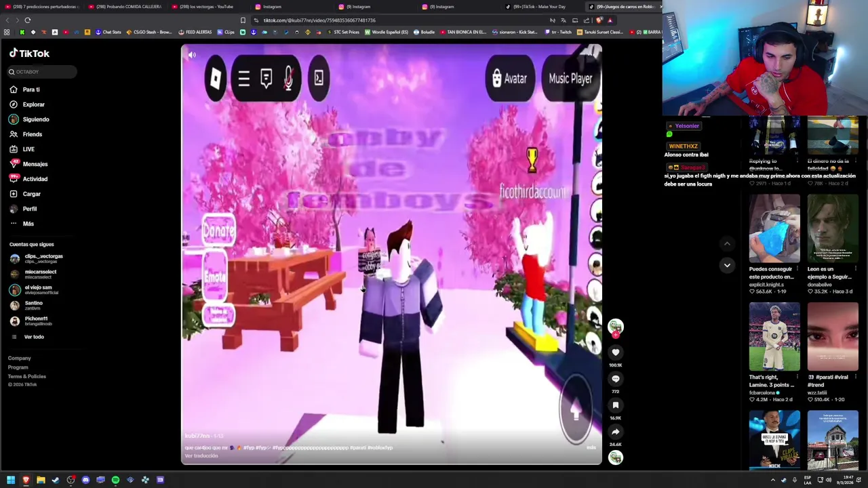Viewport: 868px width, 488px height.
Task: Share the video with the arrow icon
Action: click(615, 432)
